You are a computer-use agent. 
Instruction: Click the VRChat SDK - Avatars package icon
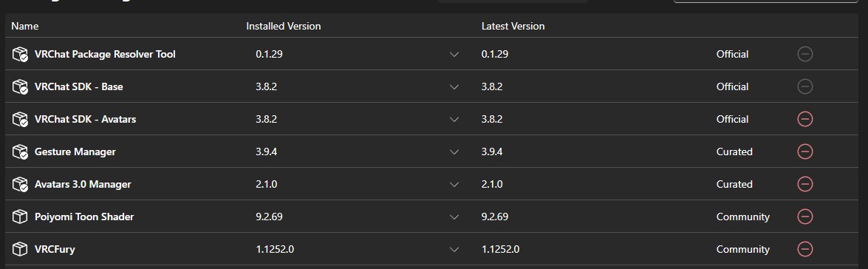[20, 119]
